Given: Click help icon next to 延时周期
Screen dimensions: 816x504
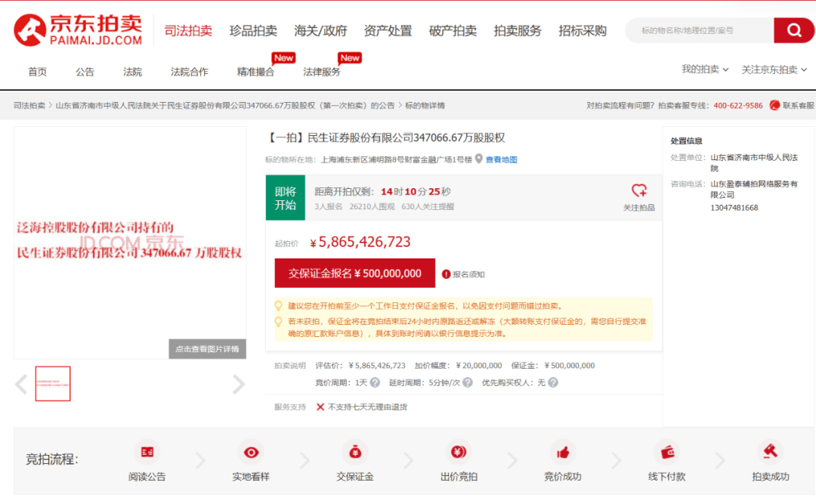Looking at the screenshot, I should coord(468,382).
